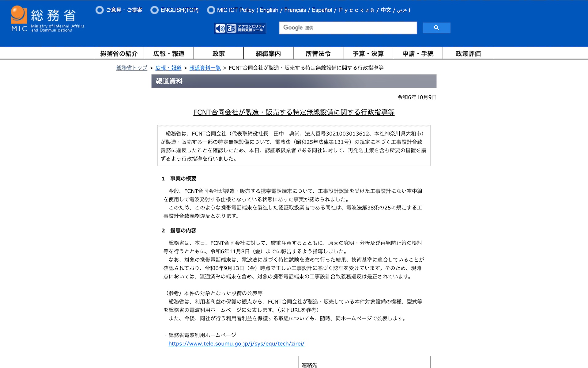
Task: Click the circle bullet beside ENGLISH(TOP)
Action: pyautogui.click(x=154, y=10)
